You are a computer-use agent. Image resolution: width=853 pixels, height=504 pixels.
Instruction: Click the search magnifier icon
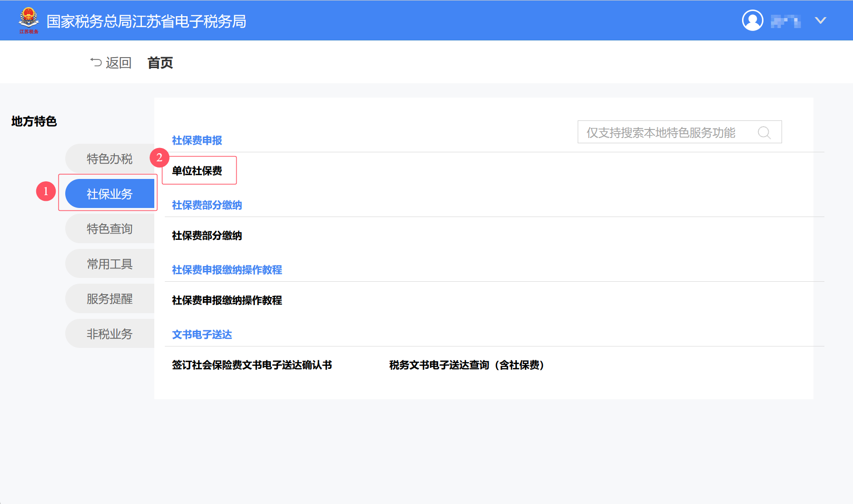click(765, 132)
